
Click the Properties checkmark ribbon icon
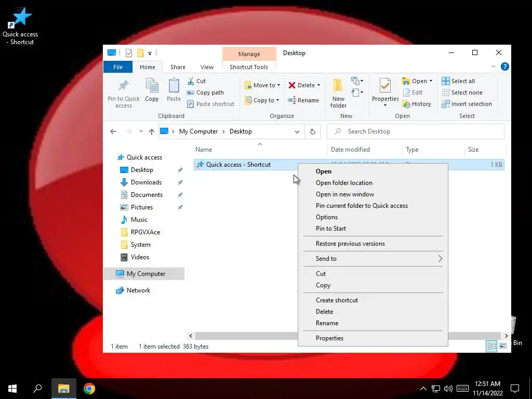[x=385, y=86]
